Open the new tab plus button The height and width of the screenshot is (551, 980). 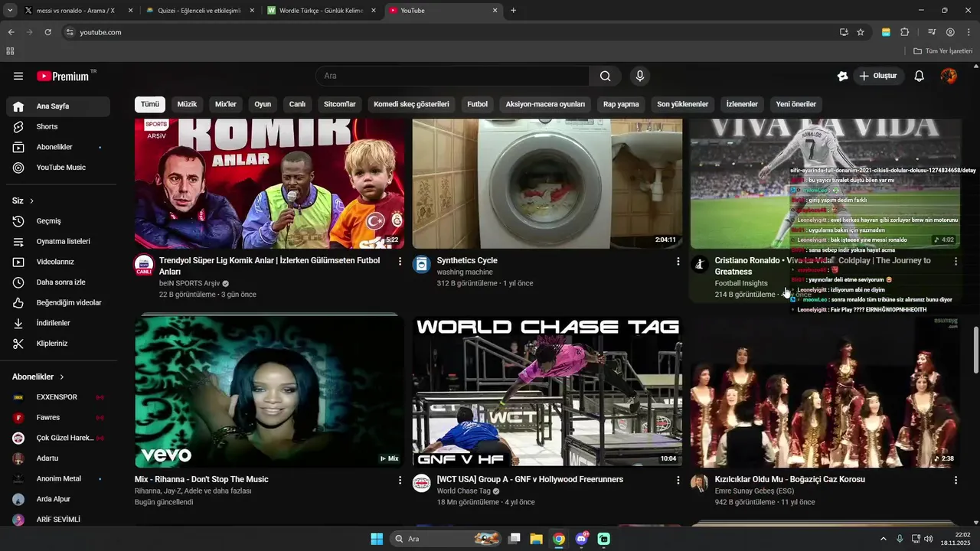point(513,11)
